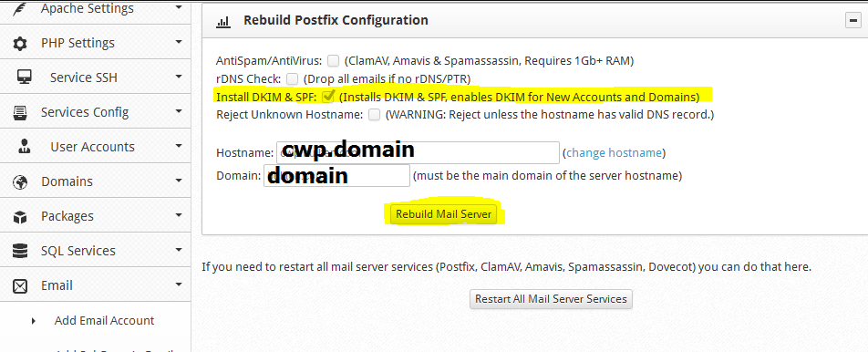Expand Apache Settings dropdown arrow
The image size is (868, 352).
(x=179, y=7)
